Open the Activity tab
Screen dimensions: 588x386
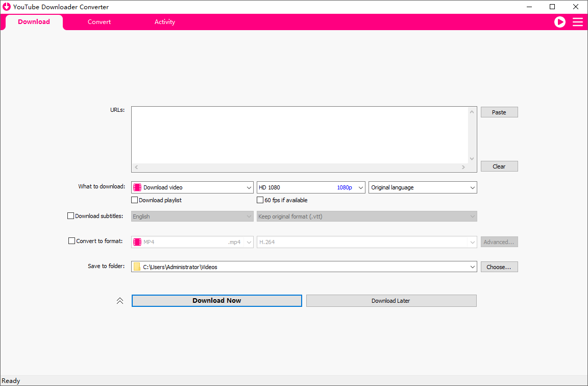[164, 22]
